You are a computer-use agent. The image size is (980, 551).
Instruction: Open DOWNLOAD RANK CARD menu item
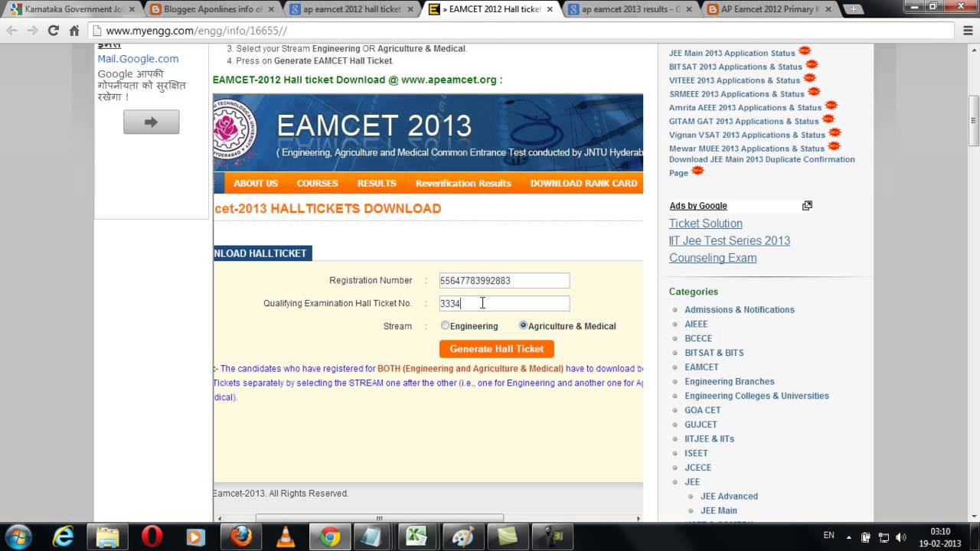pos(583,183)
